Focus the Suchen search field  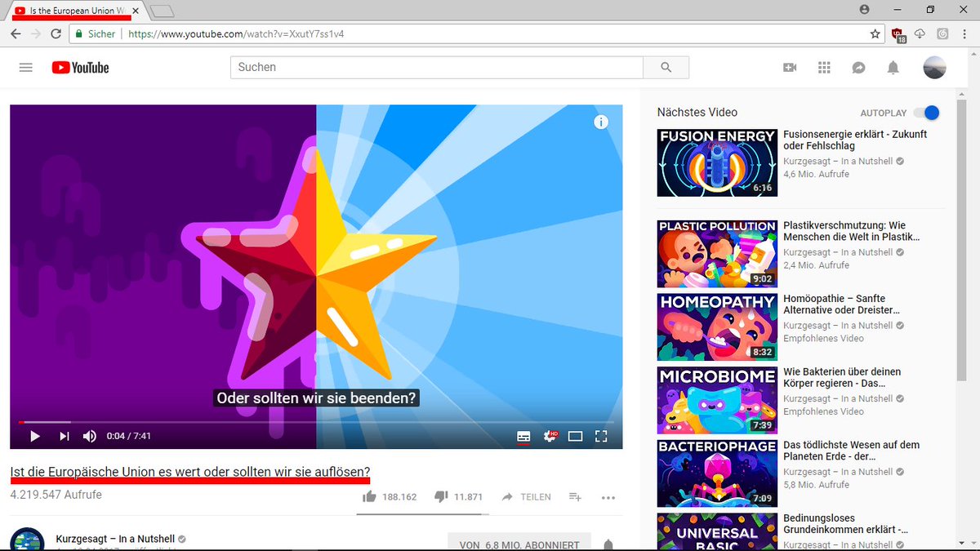(x=437, y=68)
